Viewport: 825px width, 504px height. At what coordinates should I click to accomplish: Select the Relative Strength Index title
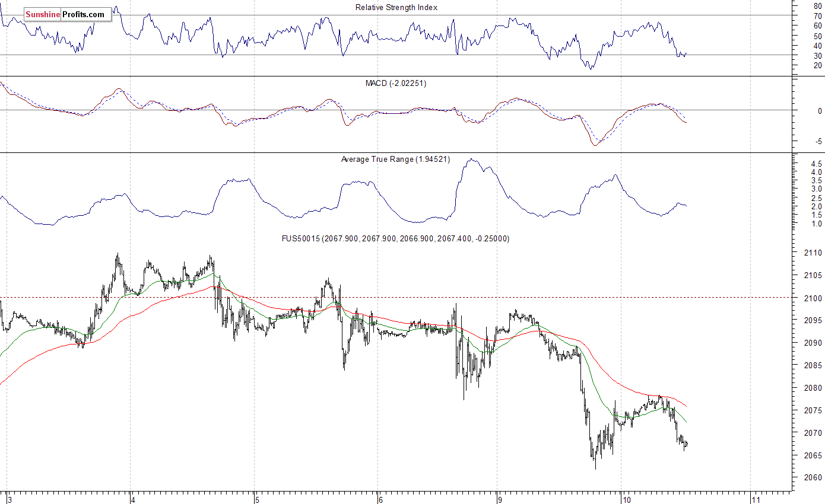[x=396, y=7]
